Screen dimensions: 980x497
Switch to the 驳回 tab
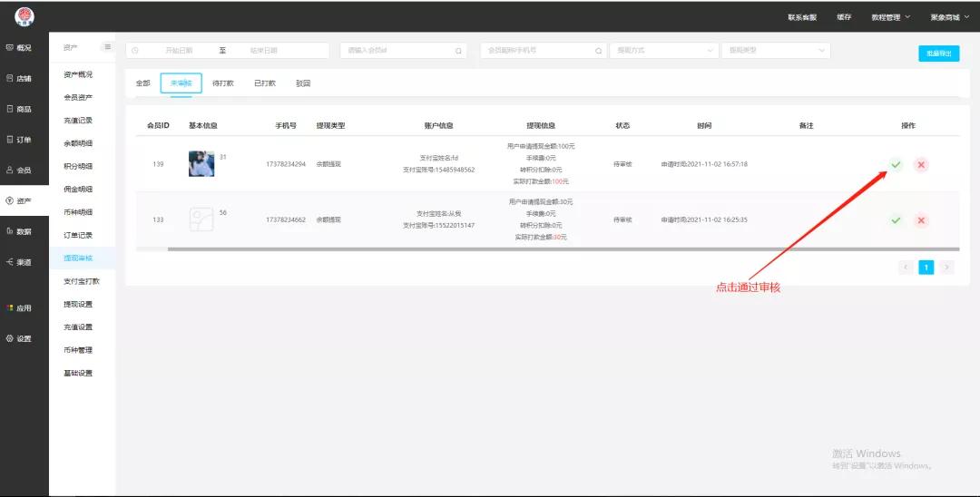(x=303, y=83)
